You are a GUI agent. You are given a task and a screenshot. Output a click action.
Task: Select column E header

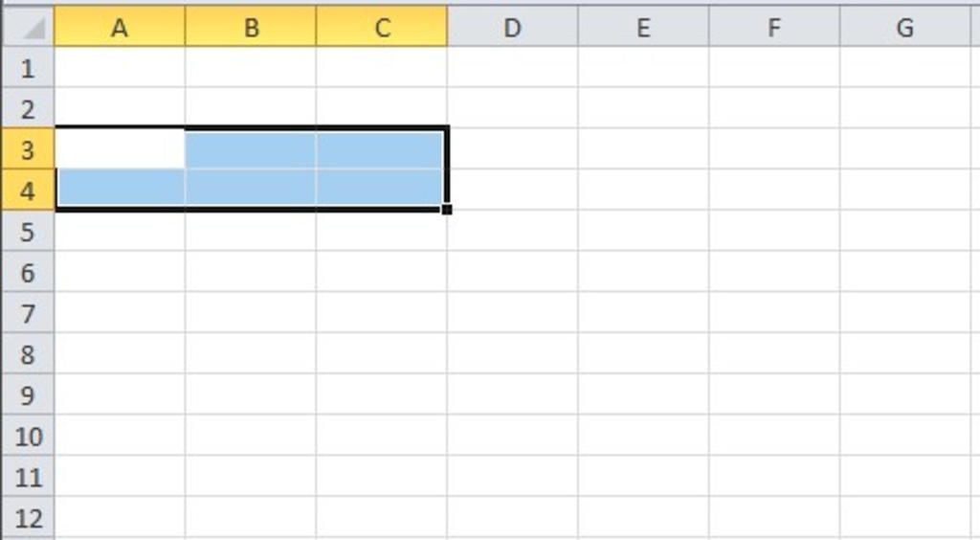[643, 28]
